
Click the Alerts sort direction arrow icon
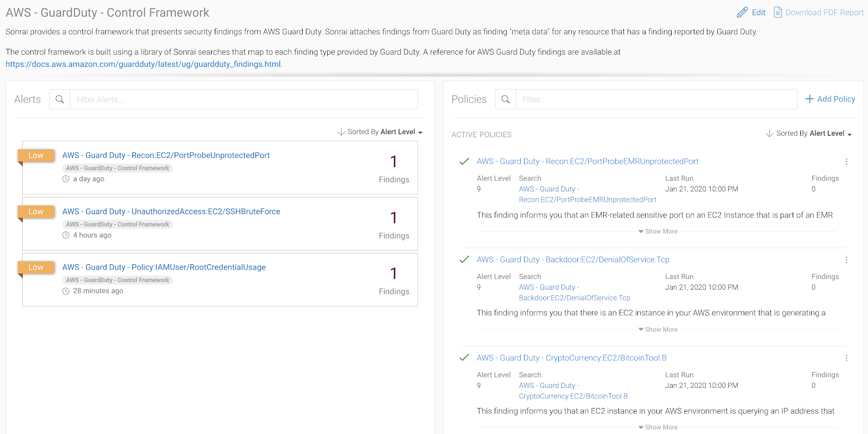341,132
